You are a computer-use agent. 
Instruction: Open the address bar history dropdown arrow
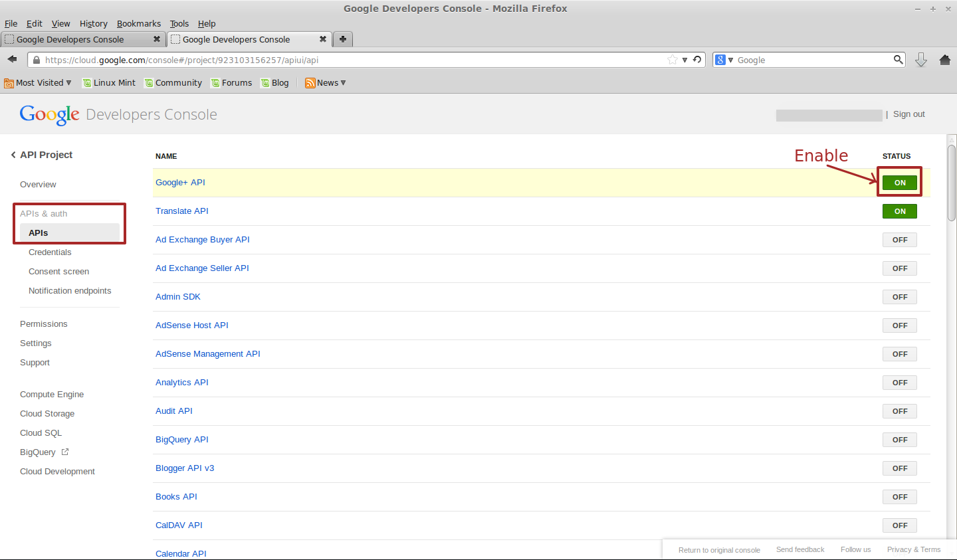pyautogui.click(x=685, y=60)
